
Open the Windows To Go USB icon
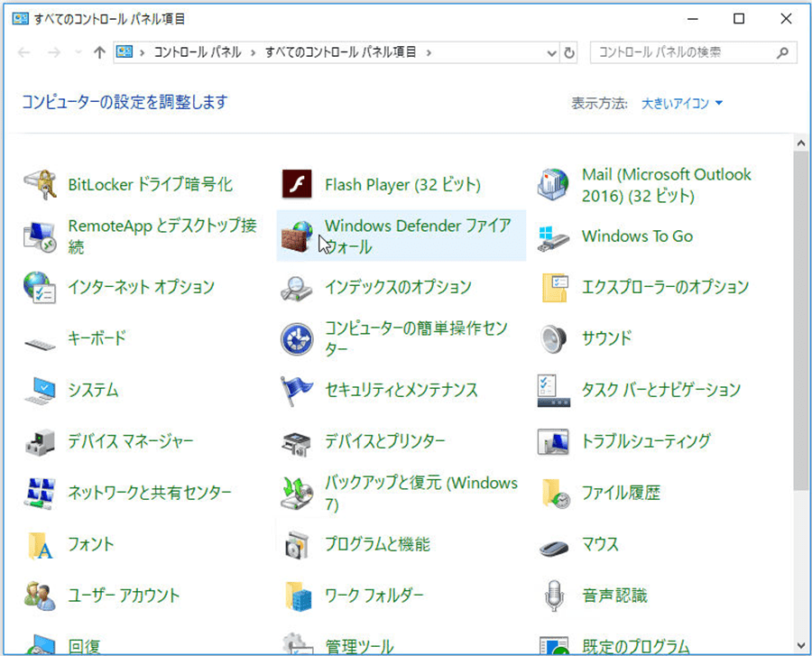(554, 238)
